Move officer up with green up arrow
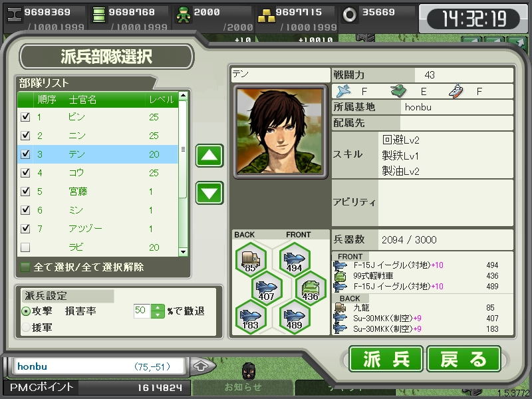532x399 pixels. tap(209, 156)
